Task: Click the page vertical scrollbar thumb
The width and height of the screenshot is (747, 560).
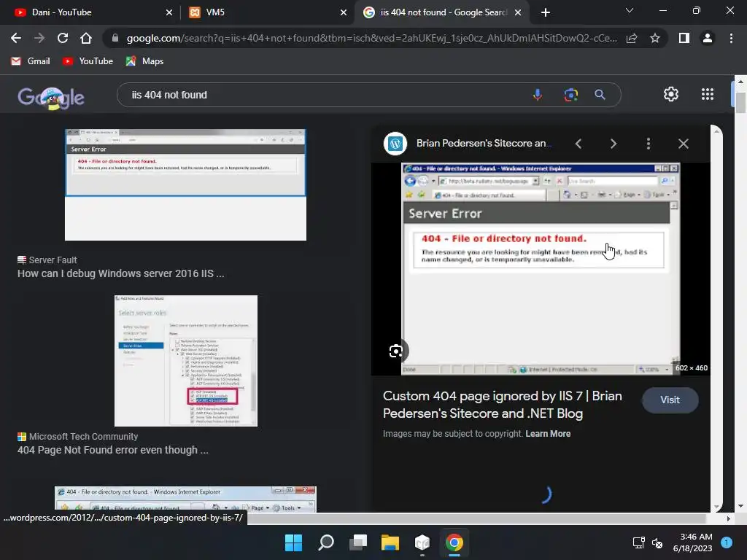Action: [740, 102]
